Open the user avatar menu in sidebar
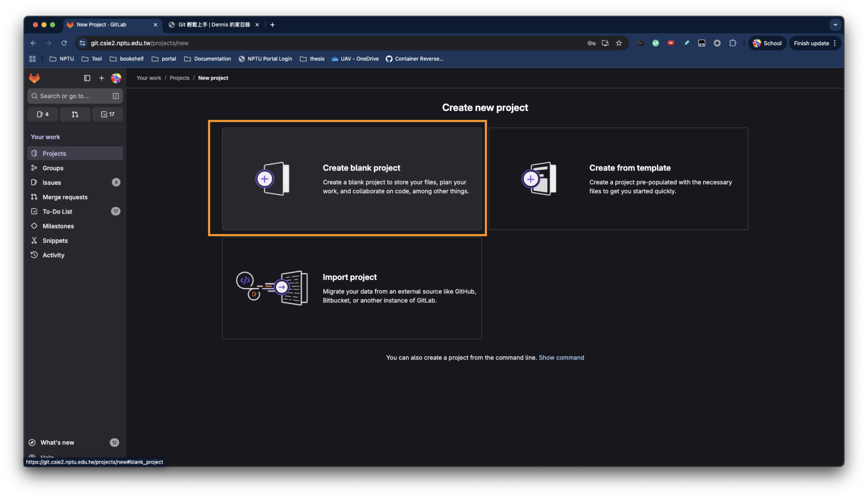Screen dimensions: 868x498 (x=116, y=78)
